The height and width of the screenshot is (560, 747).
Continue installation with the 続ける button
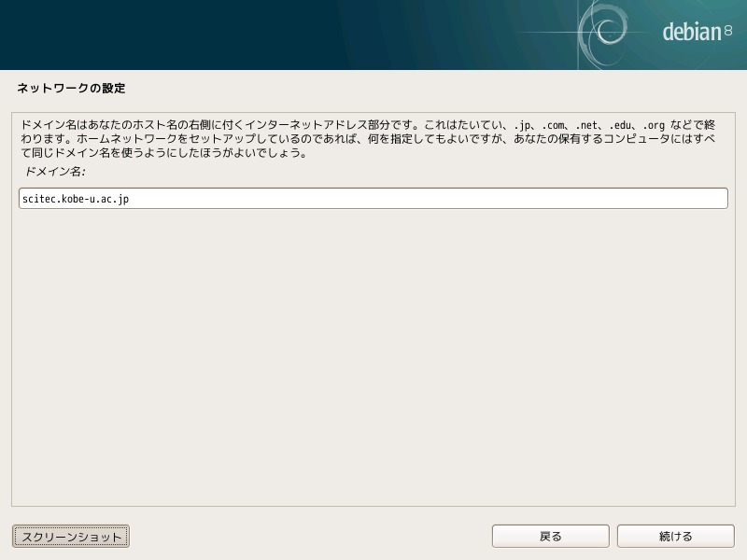675,536
